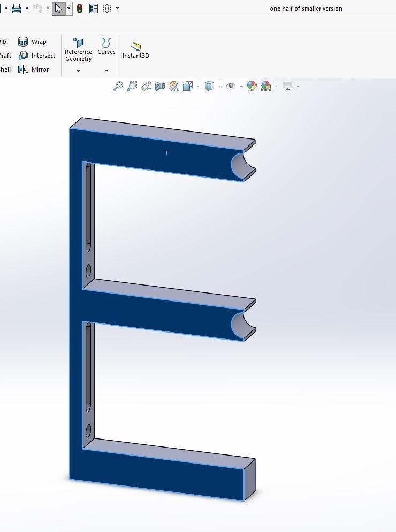
Task: Click the grayed Undo arrow icon
Action: click(x=37, y=9)
